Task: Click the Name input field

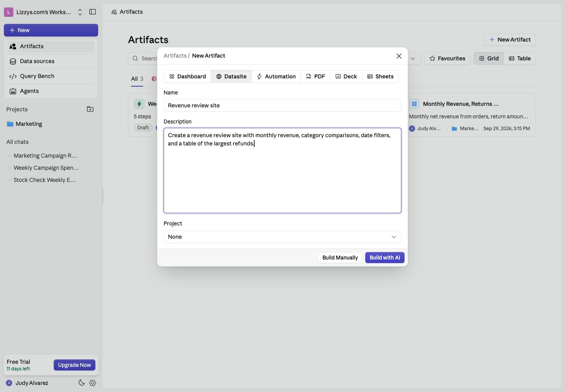Action: [282, 105]
